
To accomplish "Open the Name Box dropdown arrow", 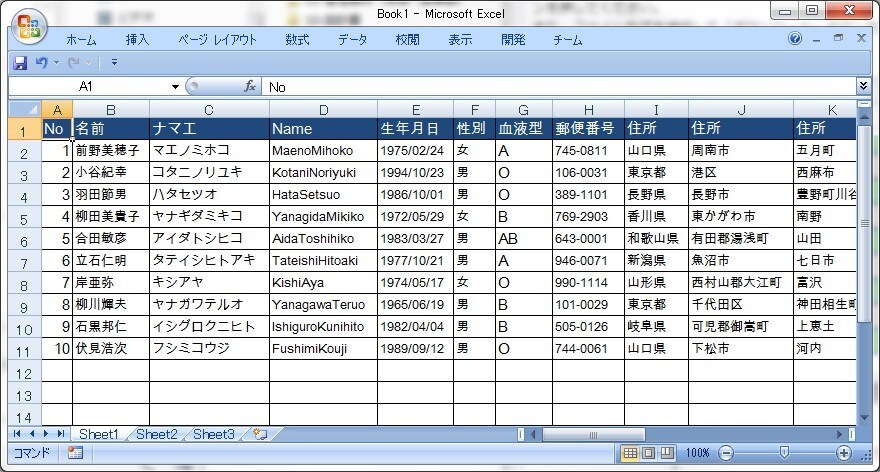I will coord(175,86).
